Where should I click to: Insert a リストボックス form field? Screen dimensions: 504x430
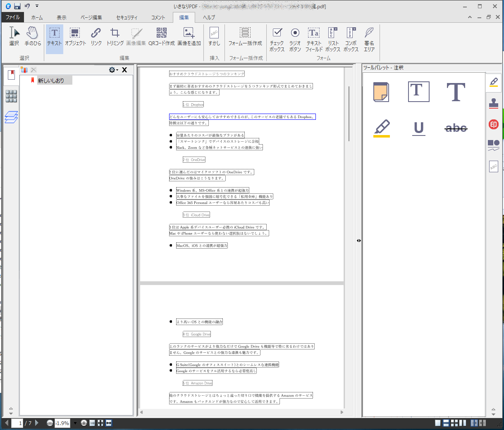pyautogui.click(x=333, y=39)
